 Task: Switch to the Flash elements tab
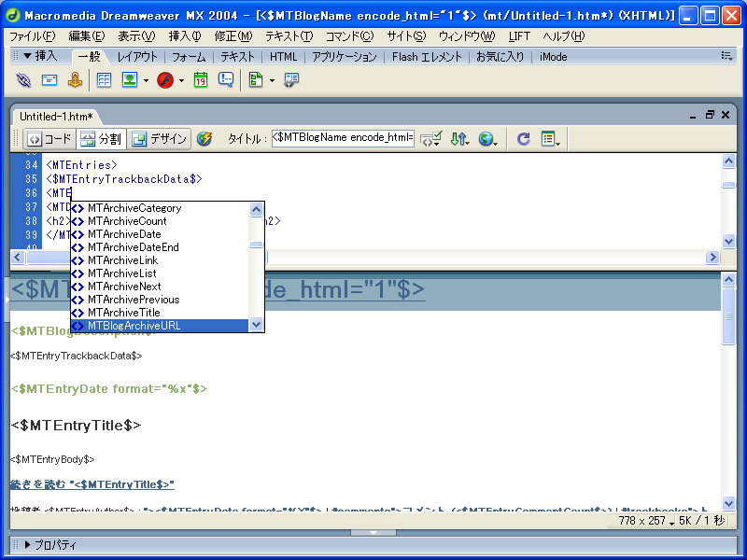pos(427,57)
